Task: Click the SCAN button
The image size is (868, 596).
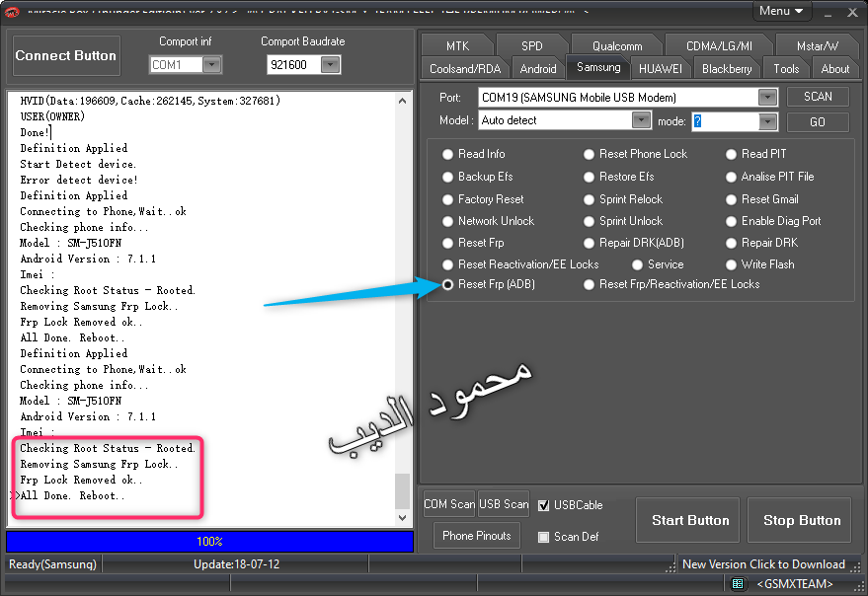Action: (818, 97)
